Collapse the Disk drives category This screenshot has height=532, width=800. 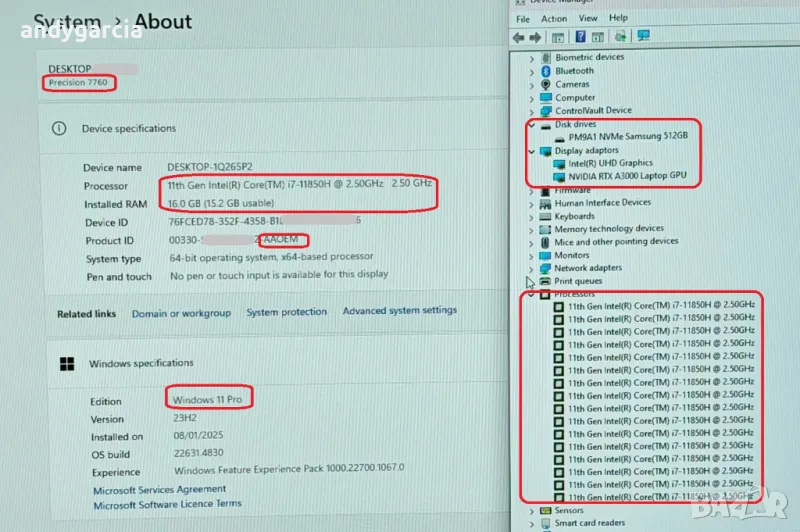531,125
